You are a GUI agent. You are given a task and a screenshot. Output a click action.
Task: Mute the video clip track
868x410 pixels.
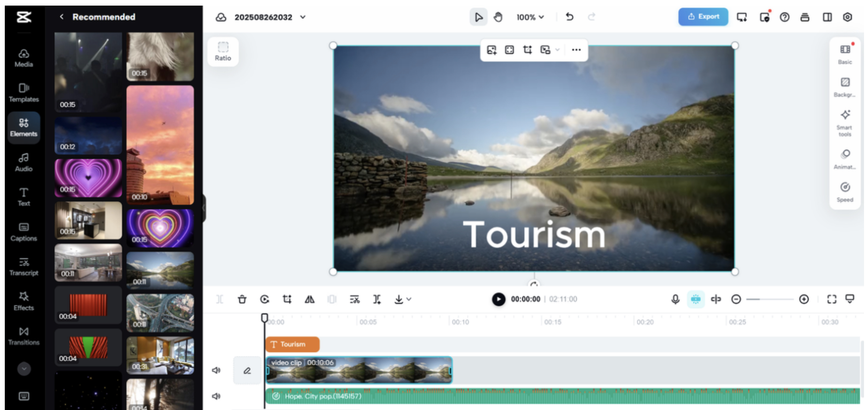click(x=216, y=370)
